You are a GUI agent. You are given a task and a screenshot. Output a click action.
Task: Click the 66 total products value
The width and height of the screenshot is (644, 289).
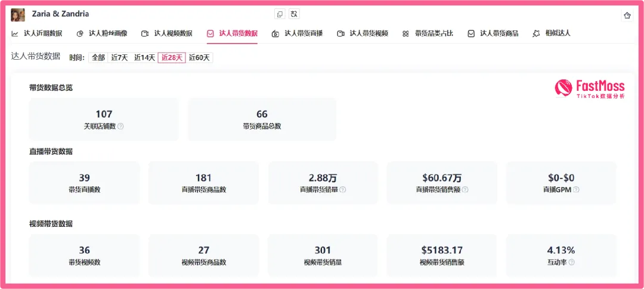(262, 114)
